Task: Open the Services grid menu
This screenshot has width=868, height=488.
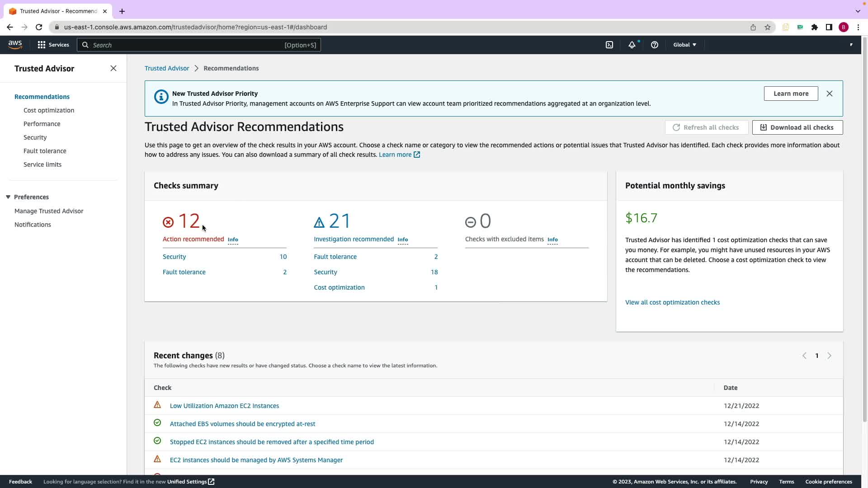Action: pyautogui.click(x=53, y=45)
